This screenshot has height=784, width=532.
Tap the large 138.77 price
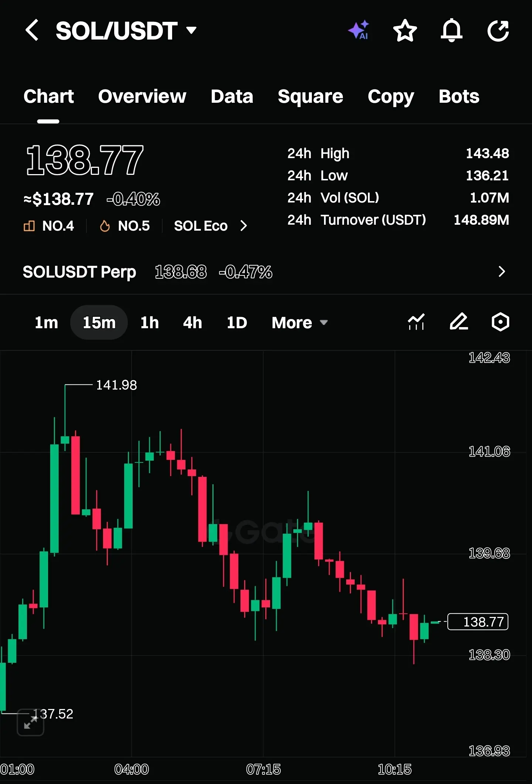click(x=85, y=160)
